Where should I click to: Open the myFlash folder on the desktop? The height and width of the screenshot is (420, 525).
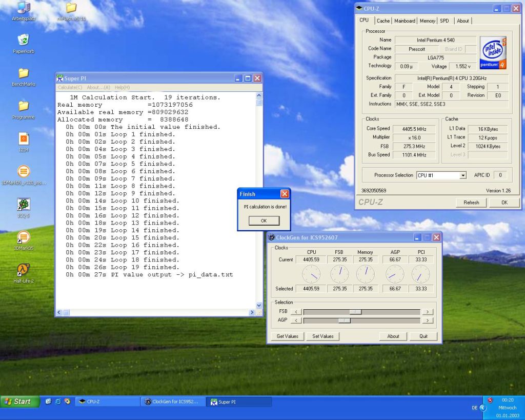tap(71, 11)
